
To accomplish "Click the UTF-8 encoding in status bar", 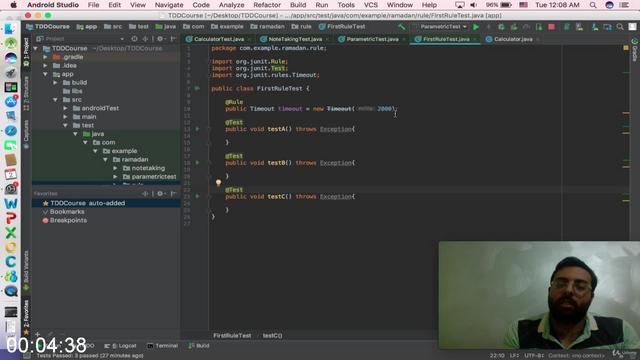I will click(x=534, y=356).
